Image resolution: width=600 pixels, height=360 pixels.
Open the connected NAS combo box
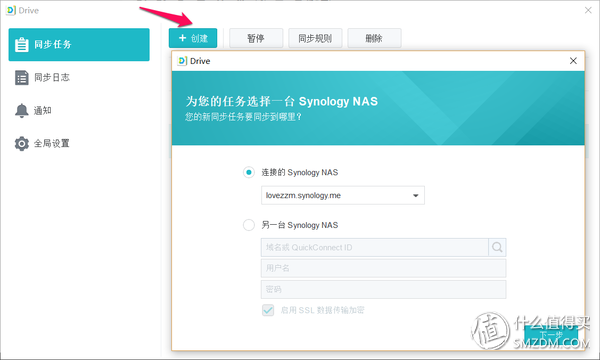[x=342, y=195]
